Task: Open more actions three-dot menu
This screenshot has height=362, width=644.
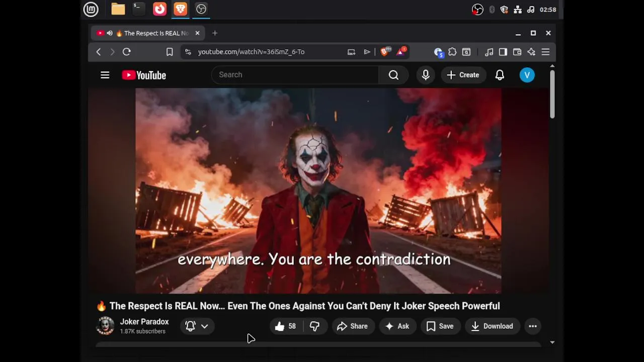Action: [x=533, y=326]
